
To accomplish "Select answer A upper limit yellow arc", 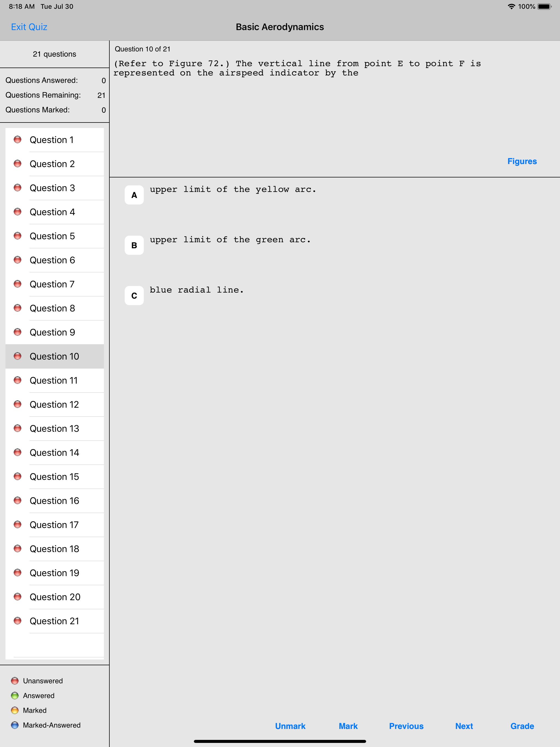I will click(x=134, y=195).
